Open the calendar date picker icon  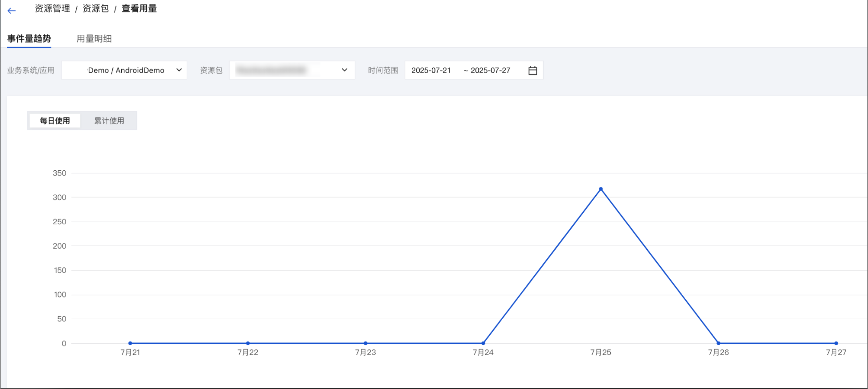tap(532, 71)
